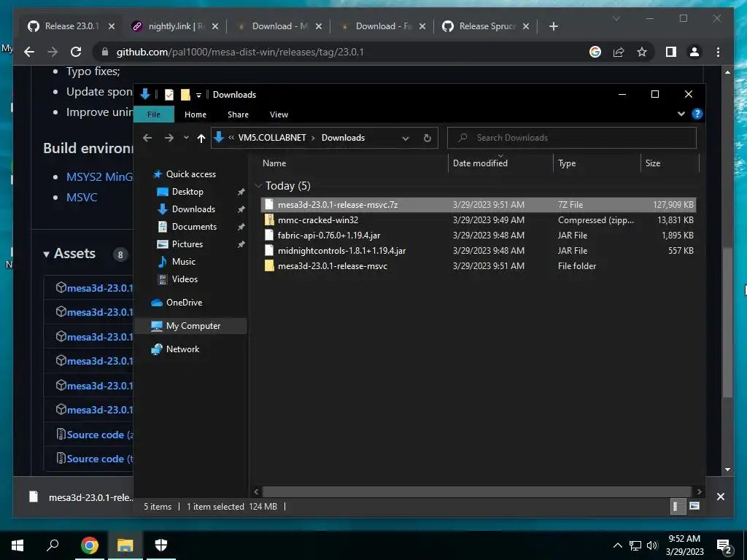Share this page from Chrome toolbar

click(619, 52)
